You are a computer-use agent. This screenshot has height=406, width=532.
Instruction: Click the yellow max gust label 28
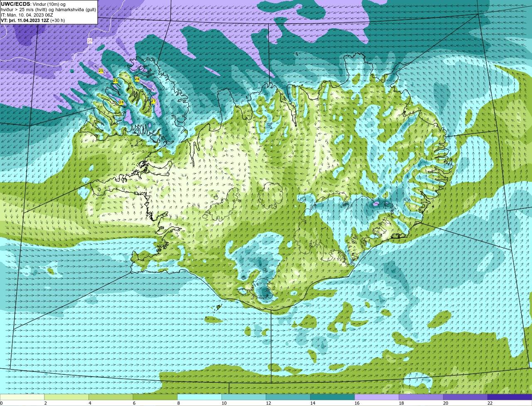pyautogui.click(x=137, y=79)
